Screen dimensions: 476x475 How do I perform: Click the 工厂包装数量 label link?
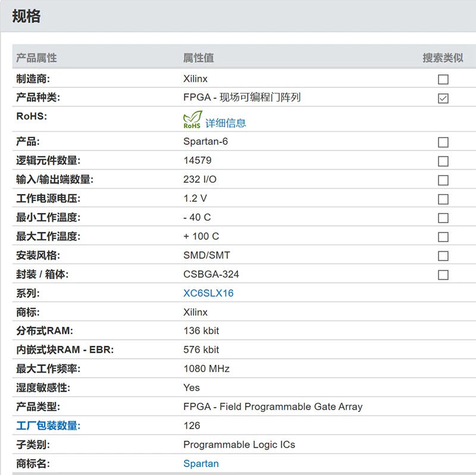48,426
